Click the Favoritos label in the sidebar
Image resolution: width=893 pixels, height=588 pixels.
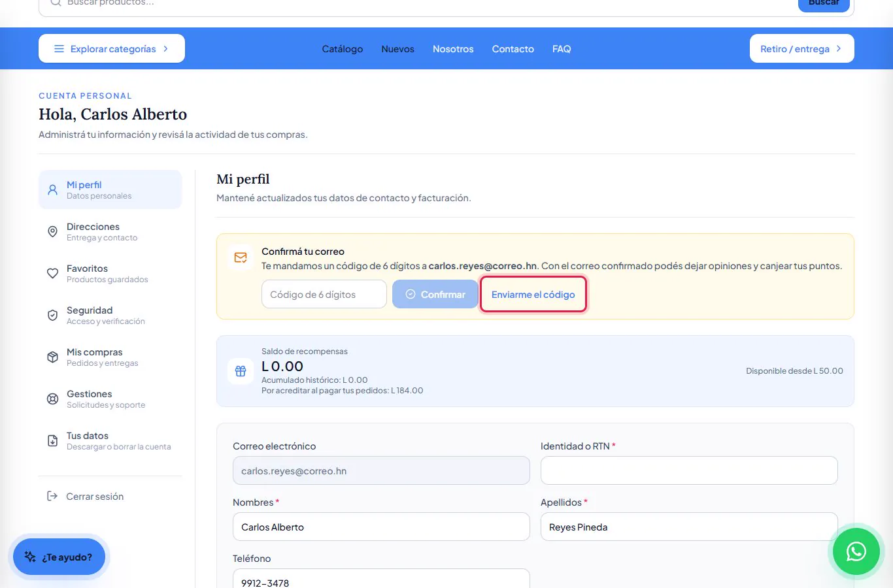pos(88,269)
